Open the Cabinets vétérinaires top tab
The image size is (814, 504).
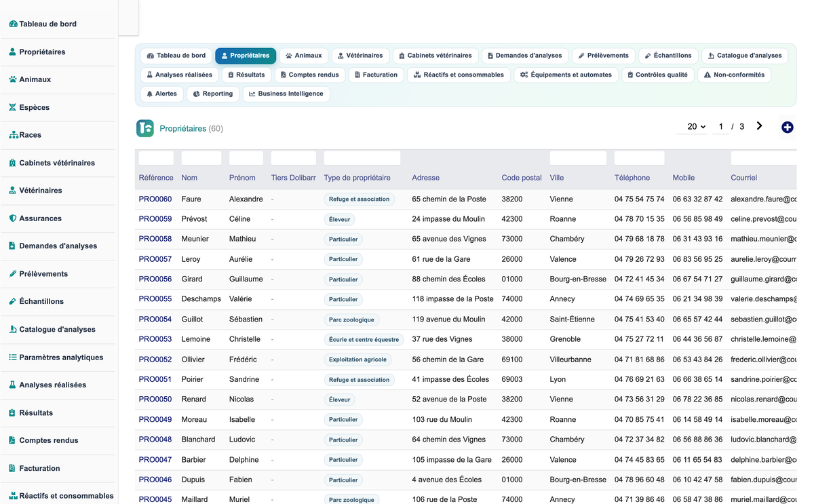pos(435,56)
